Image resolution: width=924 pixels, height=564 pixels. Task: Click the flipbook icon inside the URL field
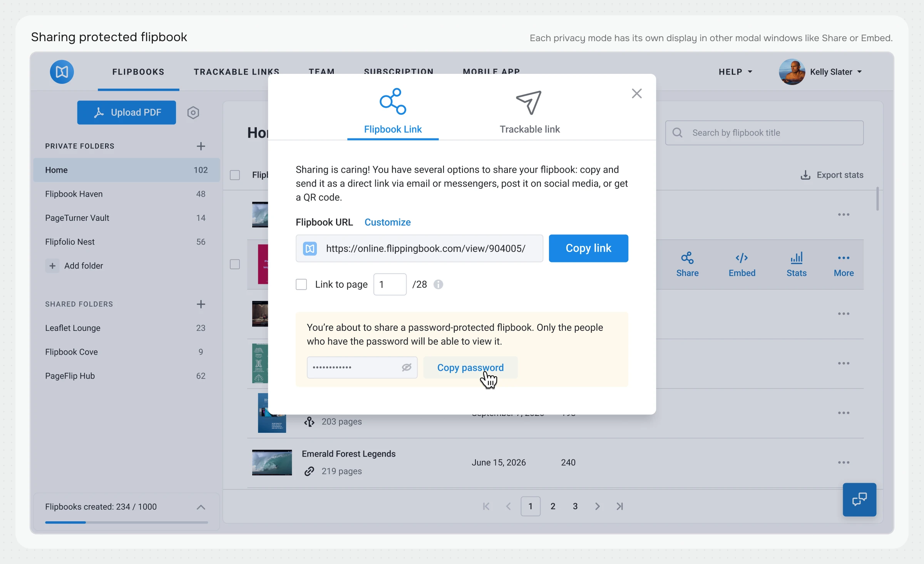point(310,249)
